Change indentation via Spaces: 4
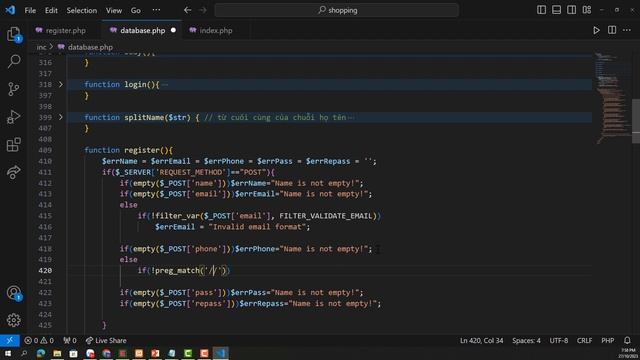Screen dimensions: 640x360 pos(526,340)
